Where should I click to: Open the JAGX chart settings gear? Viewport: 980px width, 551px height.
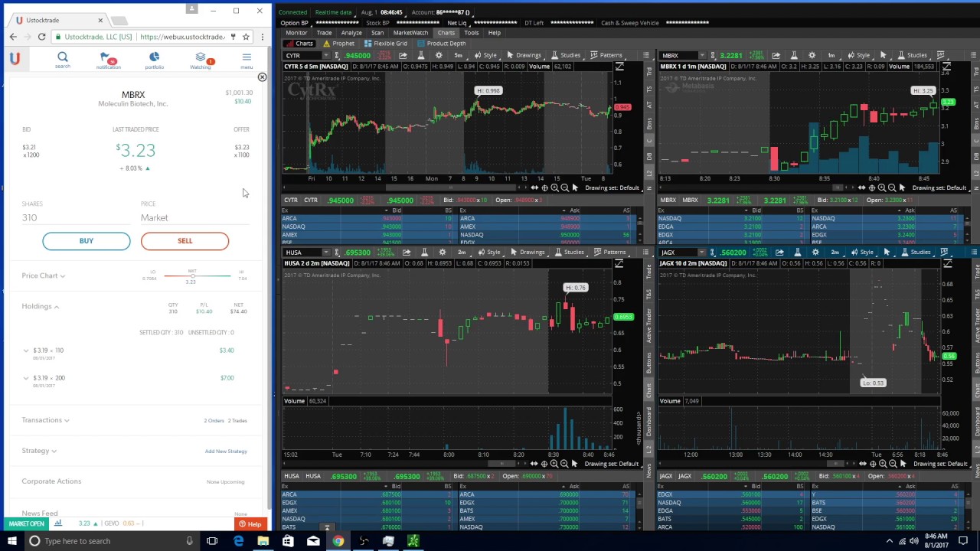815,253
